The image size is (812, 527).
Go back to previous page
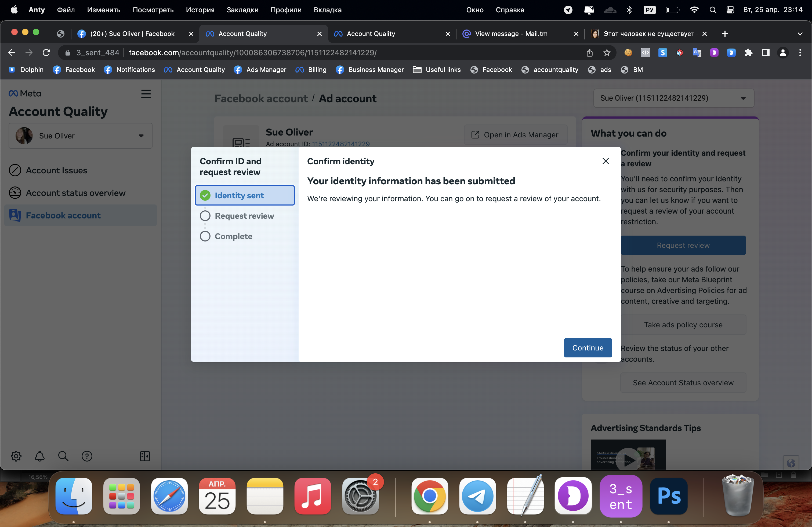(12, 53)
